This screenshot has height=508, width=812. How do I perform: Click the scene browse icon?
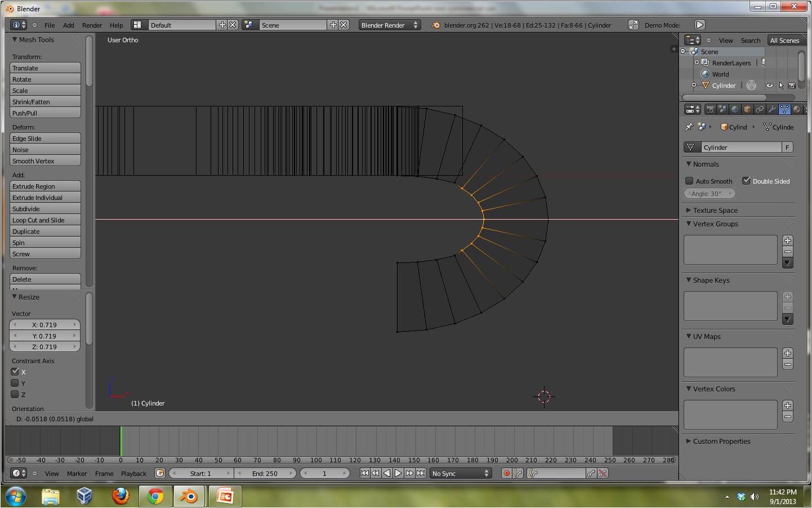pos(248,25)
